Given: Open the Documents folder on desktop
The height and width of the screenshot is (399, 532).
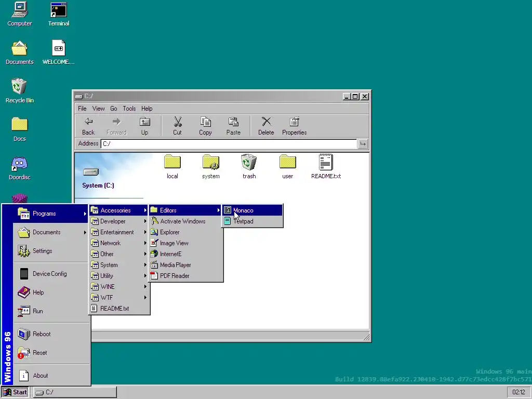Looking at the screenshot, I should 19,52.
